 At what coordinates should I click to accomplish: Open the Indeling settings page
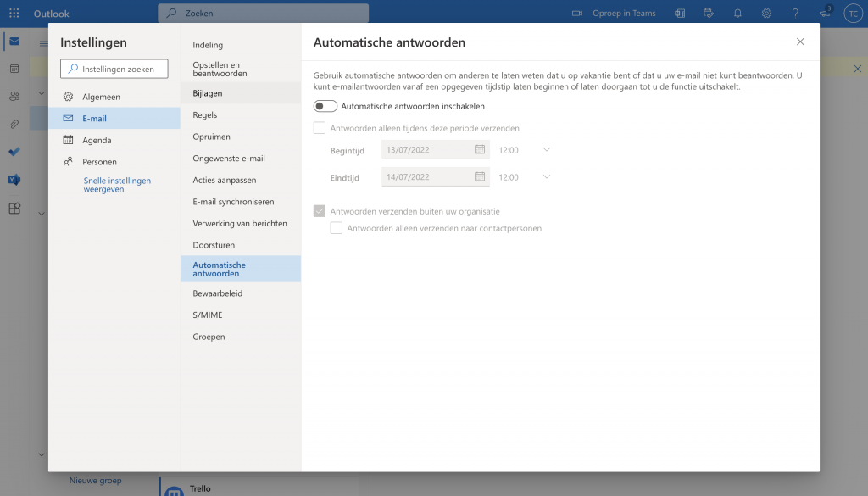tap(241, 45)
